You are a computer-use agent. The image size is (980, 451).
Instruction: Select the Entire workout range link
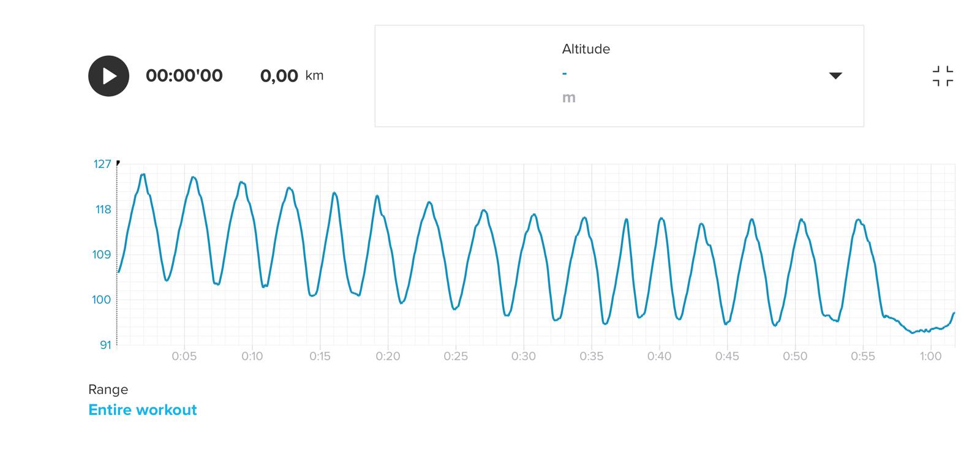click(143, 410)
